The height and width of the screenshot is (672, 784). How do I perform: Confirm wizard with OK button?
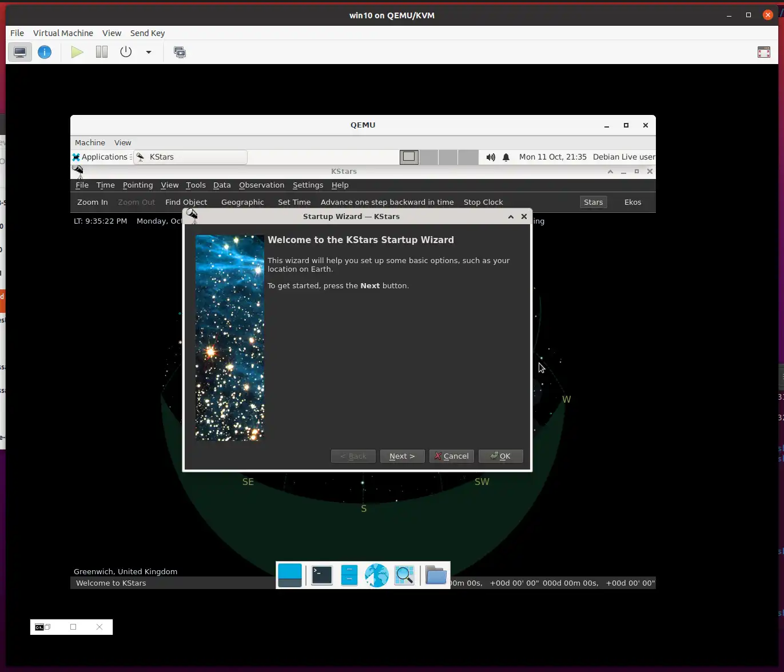point(500,456)
